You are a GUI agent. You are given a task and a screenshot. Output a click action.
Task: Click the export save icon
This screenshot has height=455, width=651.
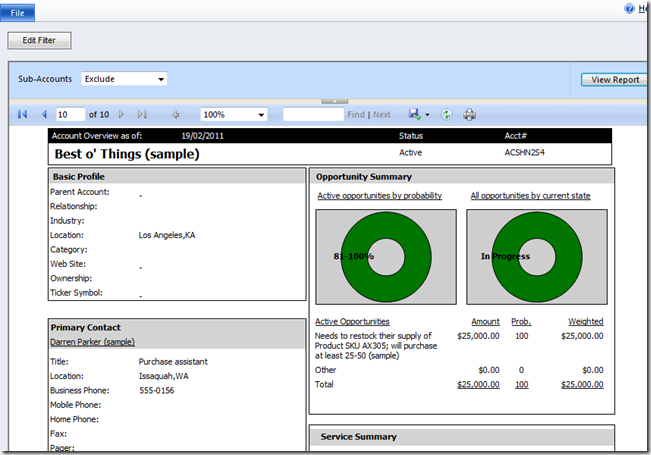pyautogui.click(x=414, y=115)
